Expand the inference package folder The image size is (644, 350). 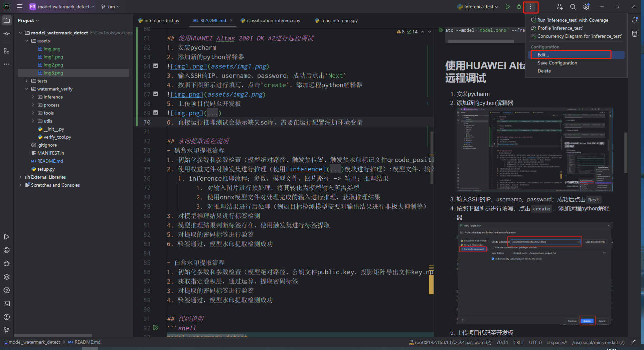point(33,97)
